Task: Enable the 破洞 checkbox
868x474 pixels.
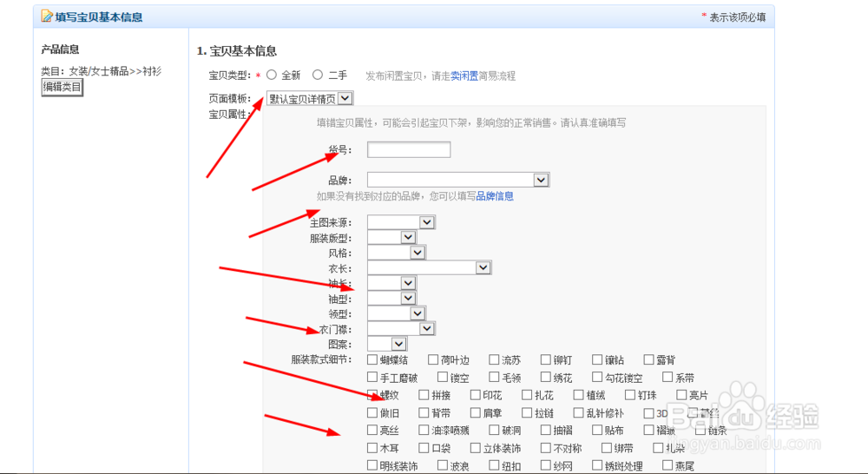Action: pos(495,430)
